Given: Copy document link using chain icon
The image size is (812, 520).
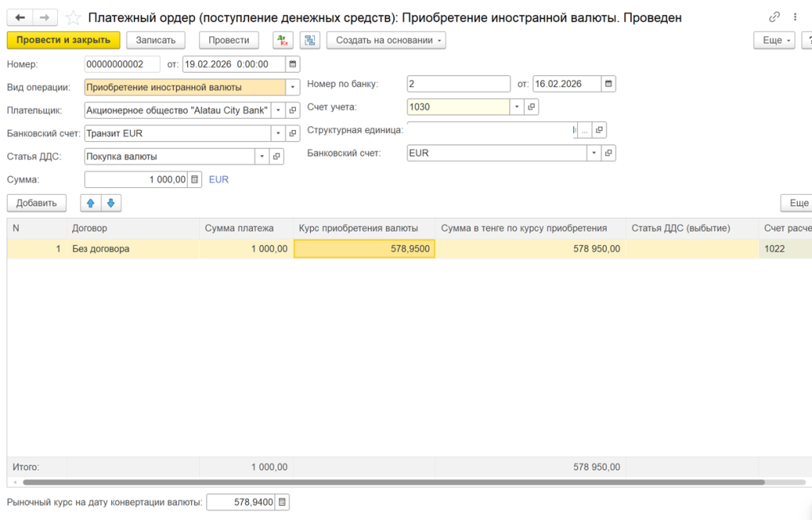Looking at the screenshot, I should (x=775, y=16).
